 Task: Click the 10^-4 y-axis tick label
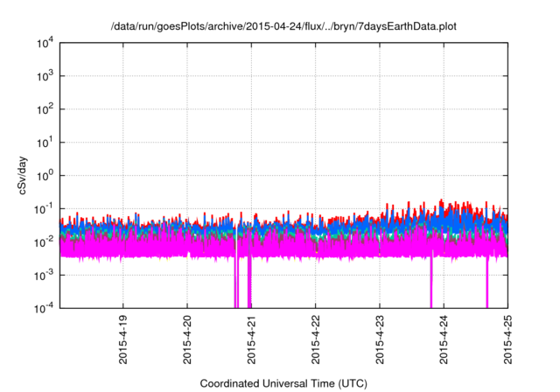click(44, 308)
